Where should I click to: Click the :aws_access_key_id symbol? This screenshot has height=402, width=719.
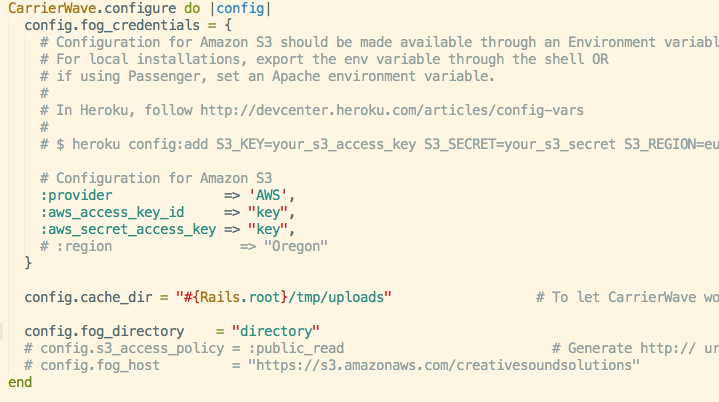click(x=112, y=212)
